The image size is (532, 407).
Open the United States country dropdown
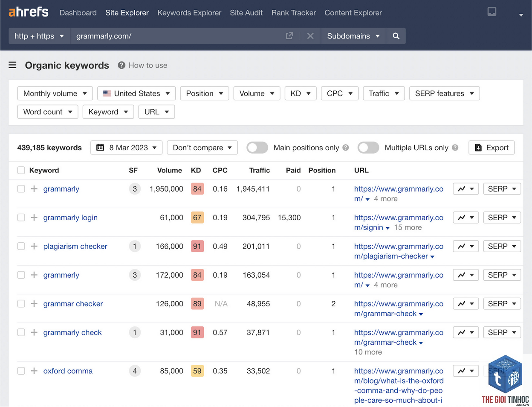point(136,93)
